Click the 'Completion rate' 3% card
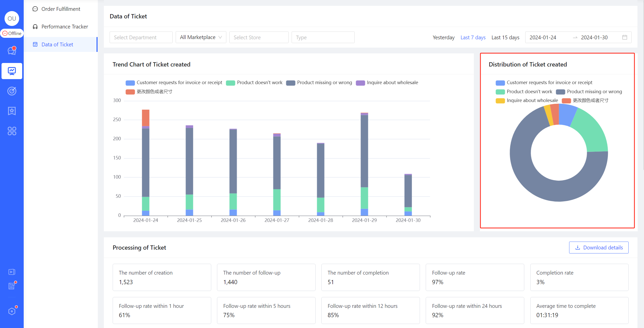 pyautogui.click(x=579, y=277)
